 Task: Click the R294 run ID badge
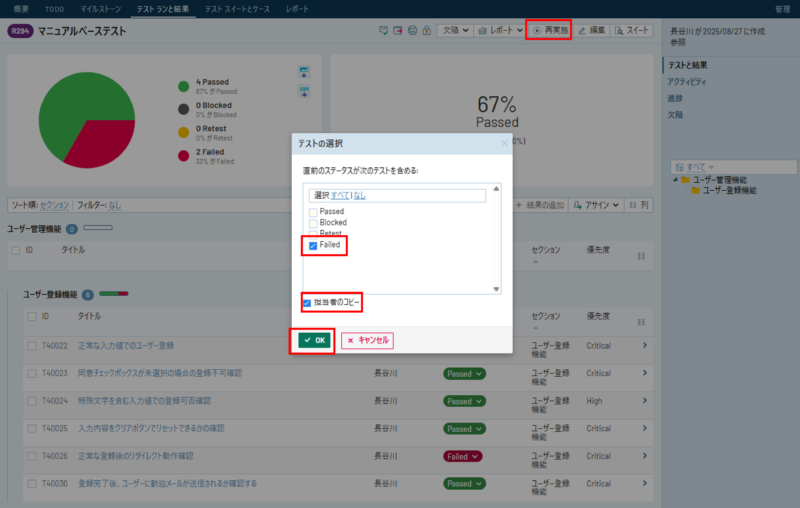point(20,31)
